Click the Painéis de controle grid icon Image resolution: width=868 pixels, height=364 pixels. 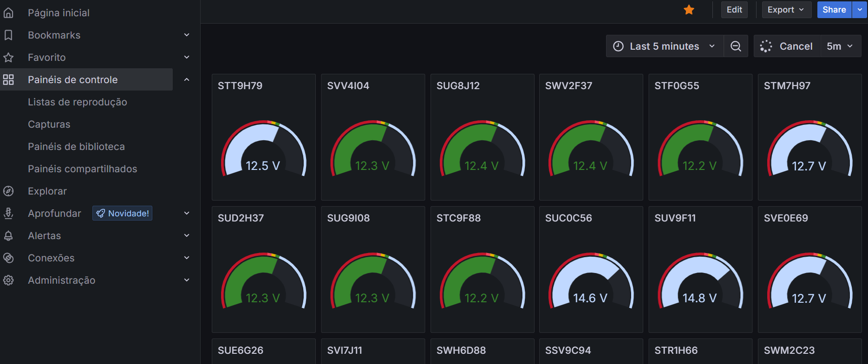(8, 80)
